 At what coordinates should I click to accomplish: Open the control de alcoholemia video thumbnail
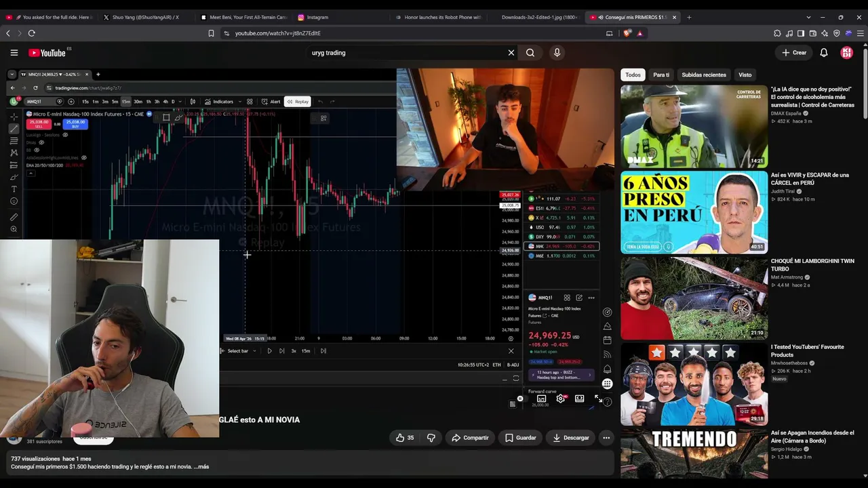click(x=694, y=126)
